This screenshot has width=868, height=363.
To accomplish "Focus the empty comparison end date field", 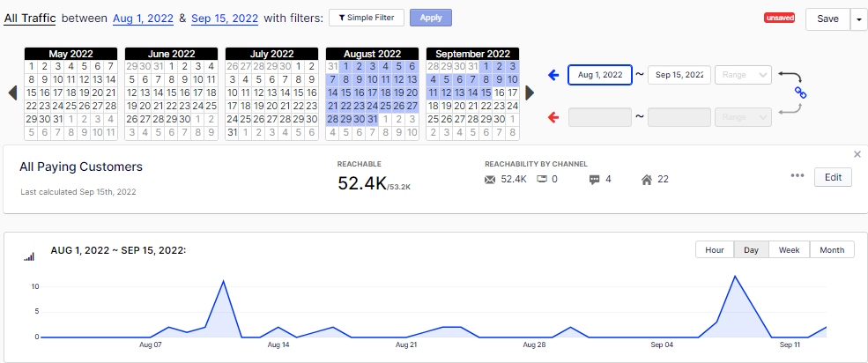I will [679, 117].
